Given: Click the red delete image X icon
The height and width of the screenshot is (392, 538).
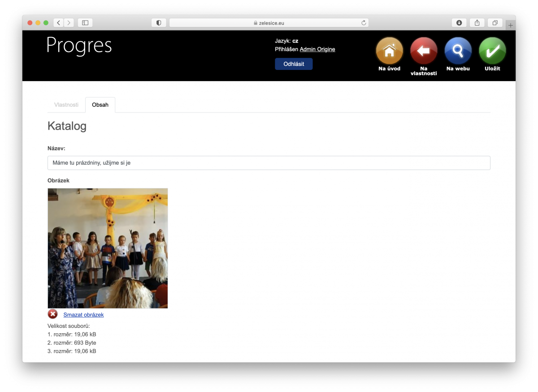Looking at the screenshot, I should pos(53,314).
